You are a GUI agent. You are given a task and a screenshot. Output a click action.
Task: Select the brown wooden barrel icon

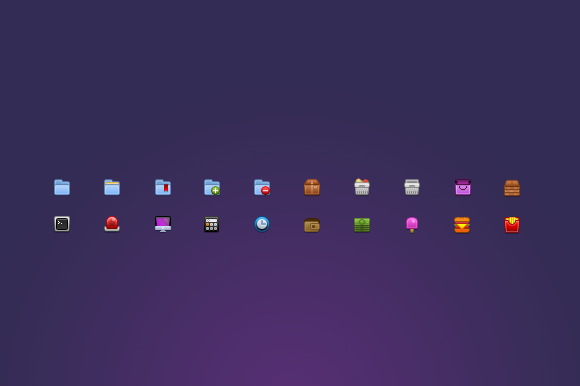512,188
